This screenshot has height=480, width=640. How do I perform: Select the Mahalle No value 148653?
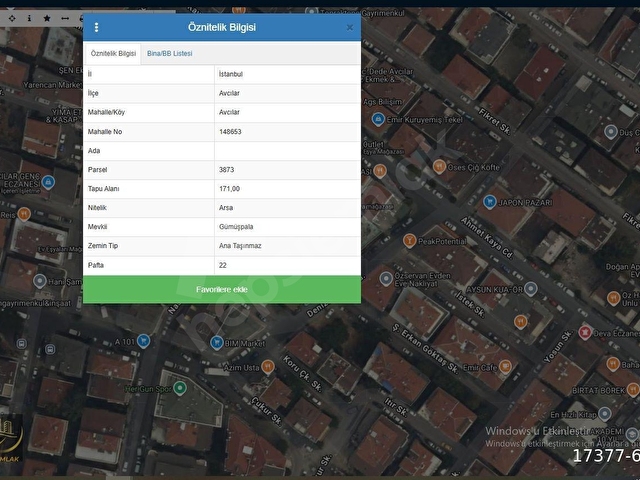(230, 131)
